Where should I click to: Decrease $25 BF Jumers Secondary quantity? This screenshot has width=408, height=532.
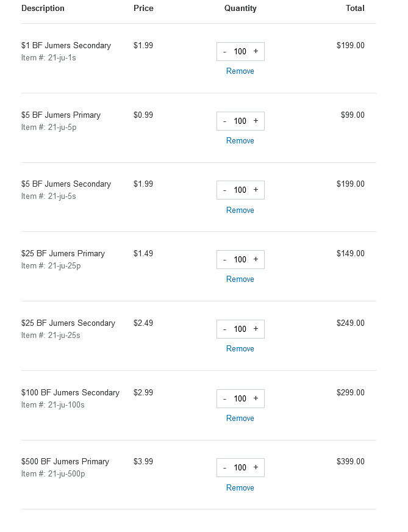(x=224, y=329)
